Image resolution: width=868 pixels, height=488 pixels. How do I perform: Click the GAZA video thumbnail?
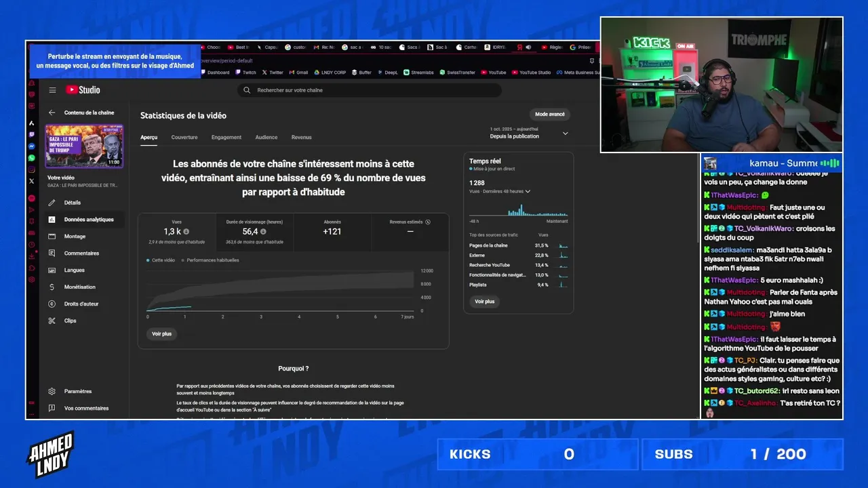(84, 146)
